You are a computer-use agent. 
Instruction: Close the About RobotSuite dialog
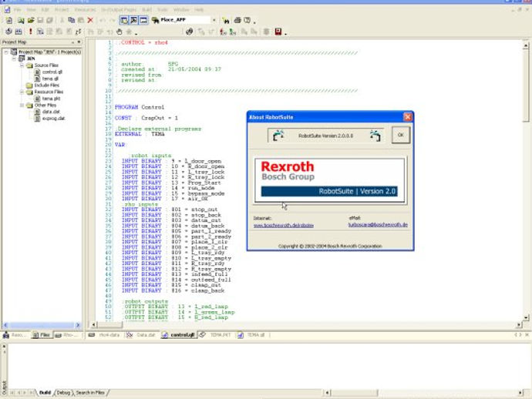point(408,117)
